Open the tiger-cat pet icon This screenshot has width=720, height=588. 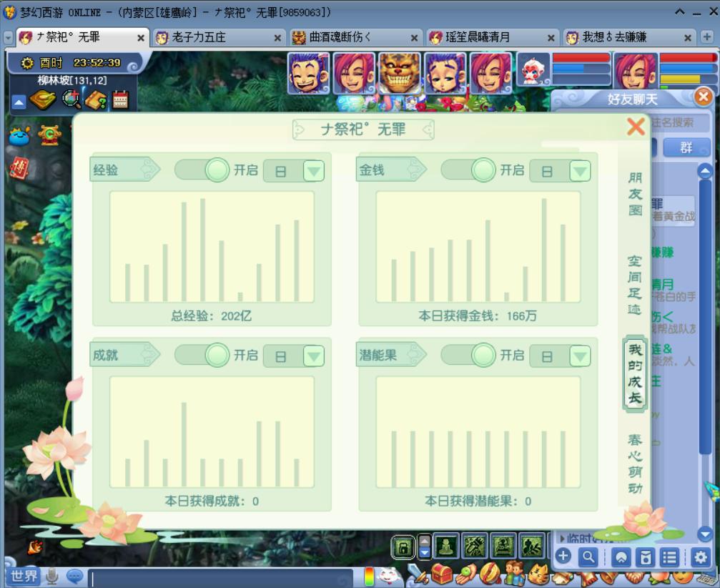pos(539,574)
